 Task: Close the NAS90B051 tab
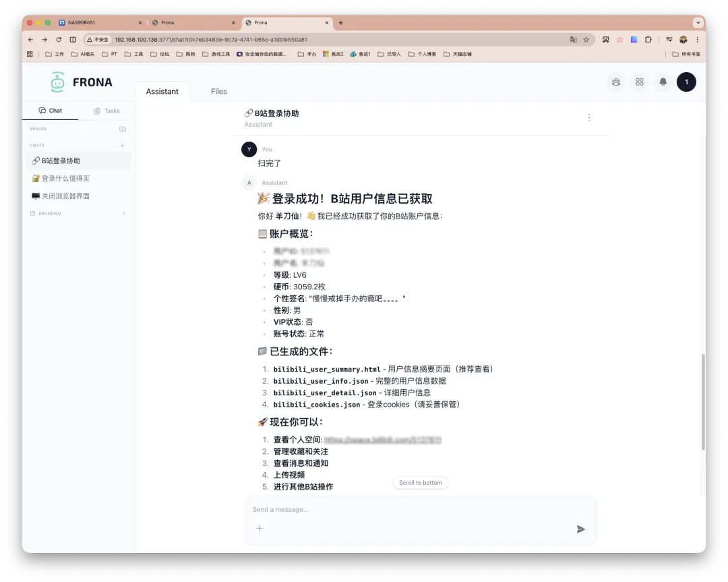coord(140,22)
